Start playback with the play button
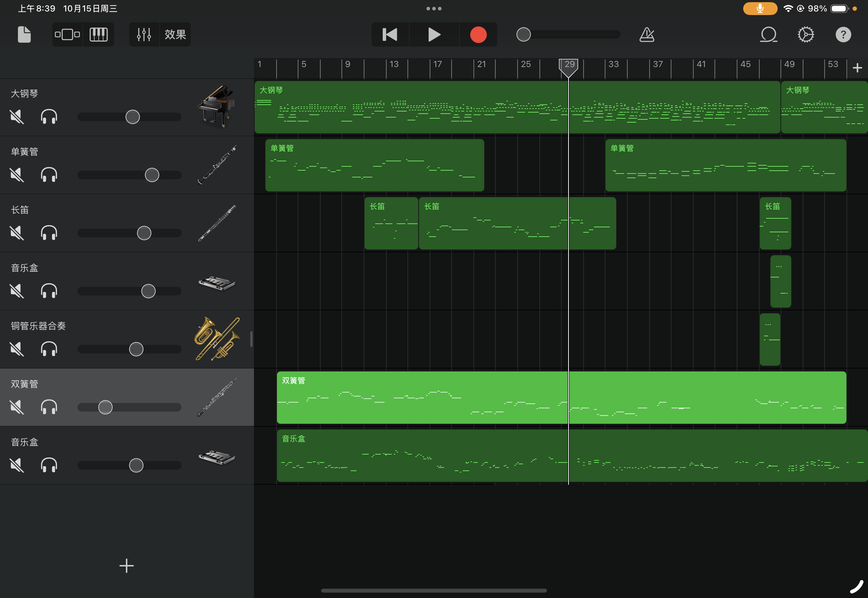The width and height of the screenshot is (868, 598). click(434, 34)
